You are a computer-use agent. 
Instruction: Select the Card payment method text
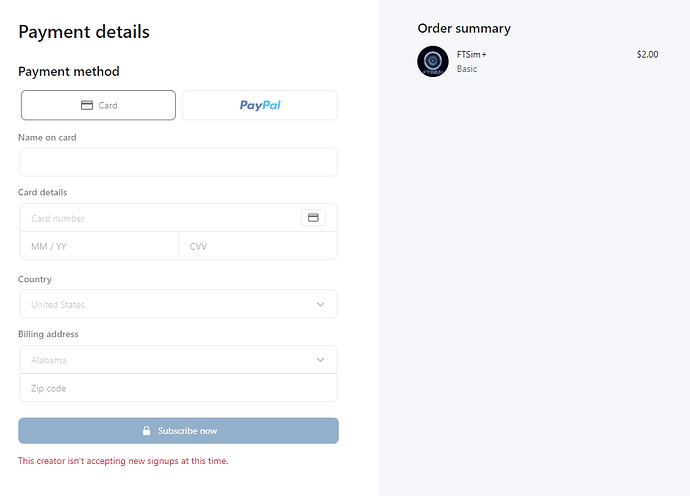(x=108, y=105)
